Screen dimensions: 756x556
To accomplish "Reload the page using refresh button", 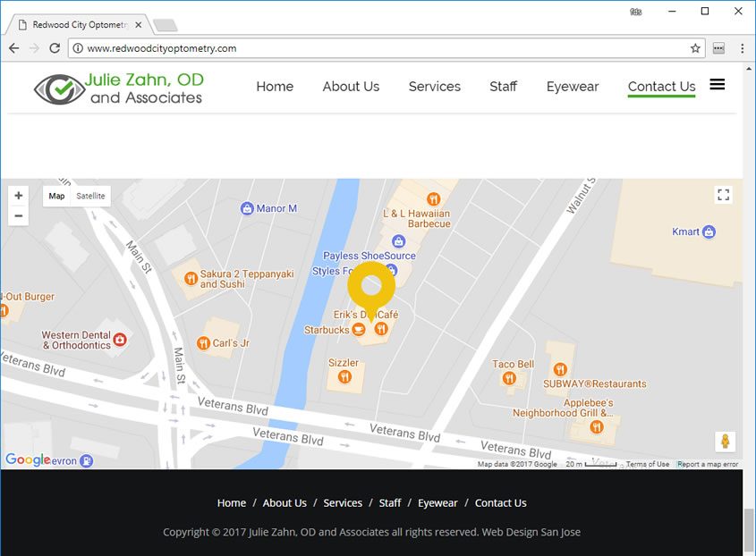I will [x=55, y=48].
